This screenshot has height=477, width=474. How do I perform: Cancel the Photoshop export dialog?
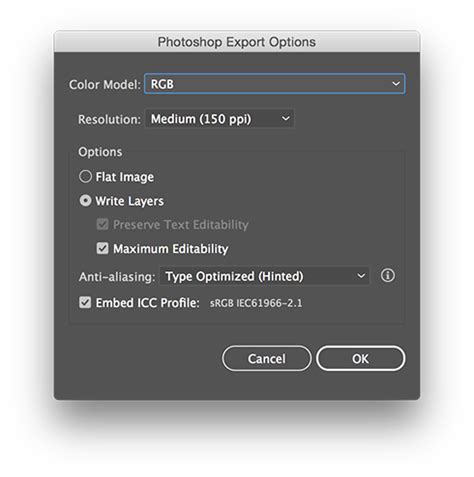point(267,359)
